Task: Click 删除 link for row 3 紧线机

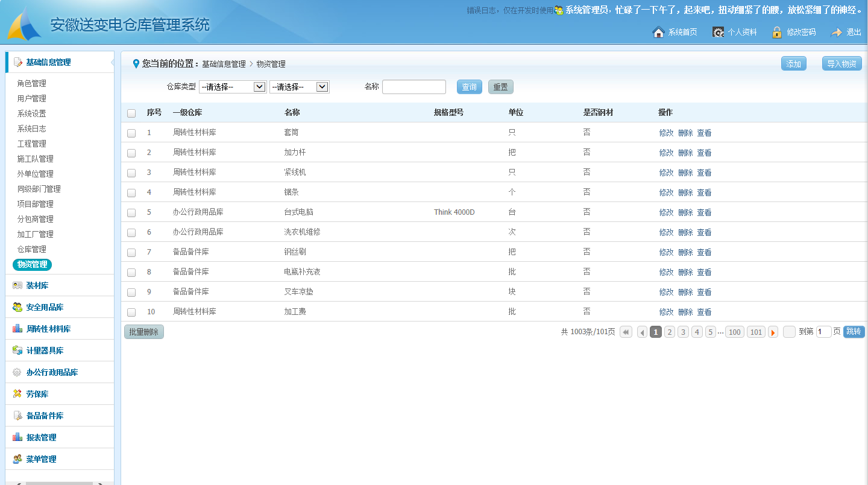Action: tap(685, 173)
